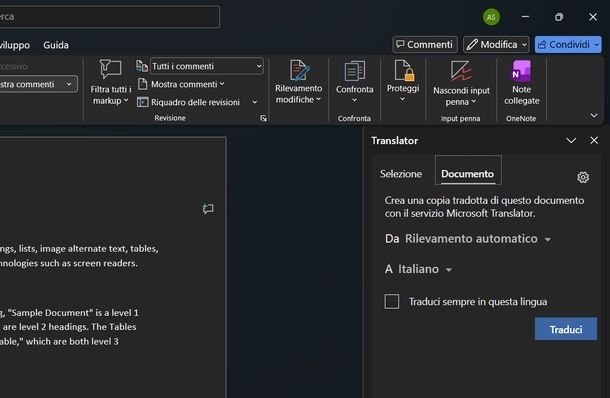Collapse the ribbon with chevron

coord(594,115)
